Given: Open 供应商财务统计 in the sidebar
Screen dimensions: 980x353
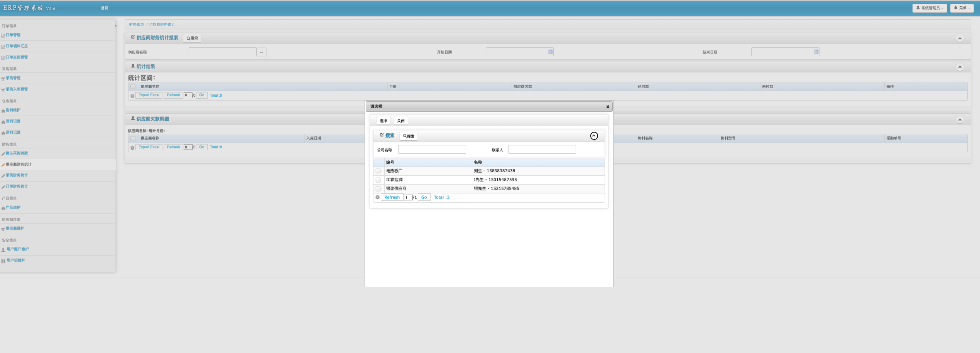Looking at the screenshot, I should point(19,165).
